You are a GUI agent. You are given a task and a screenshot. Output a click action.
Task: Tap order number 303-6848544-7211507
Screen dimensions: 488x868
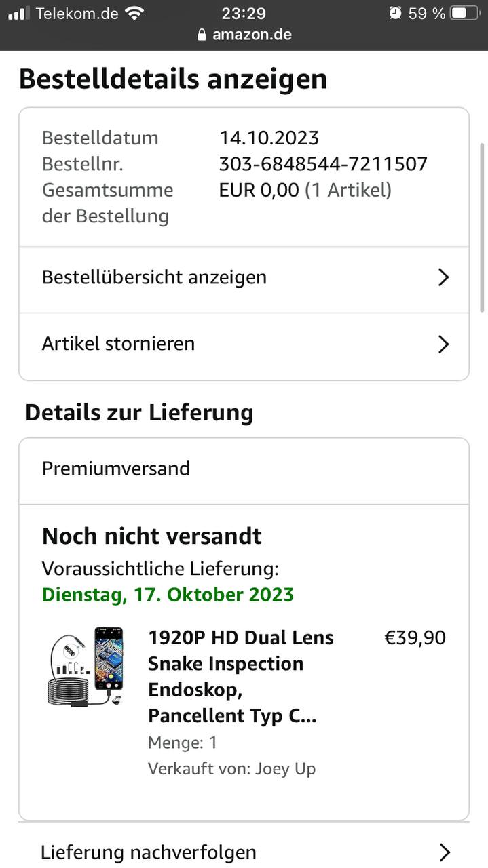pyautogui.click(x=323, y=164)
